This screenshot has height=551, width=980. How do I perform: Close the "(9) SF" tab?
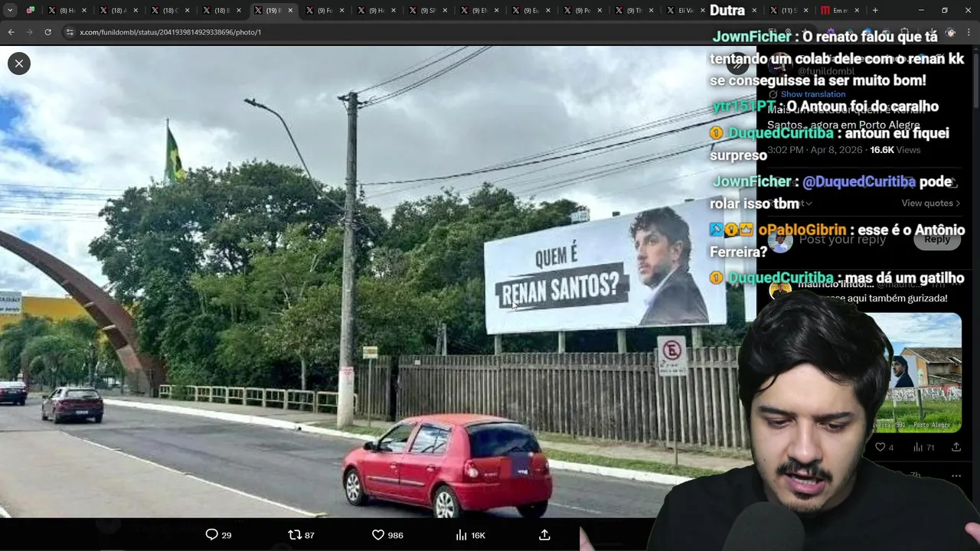click(x=445, y=10)
